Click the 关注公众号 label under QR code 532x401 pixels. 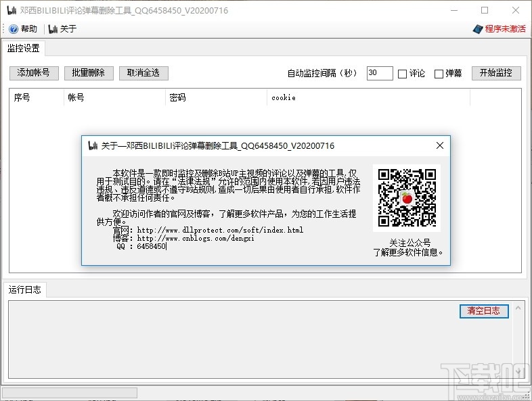coord(409,243)
